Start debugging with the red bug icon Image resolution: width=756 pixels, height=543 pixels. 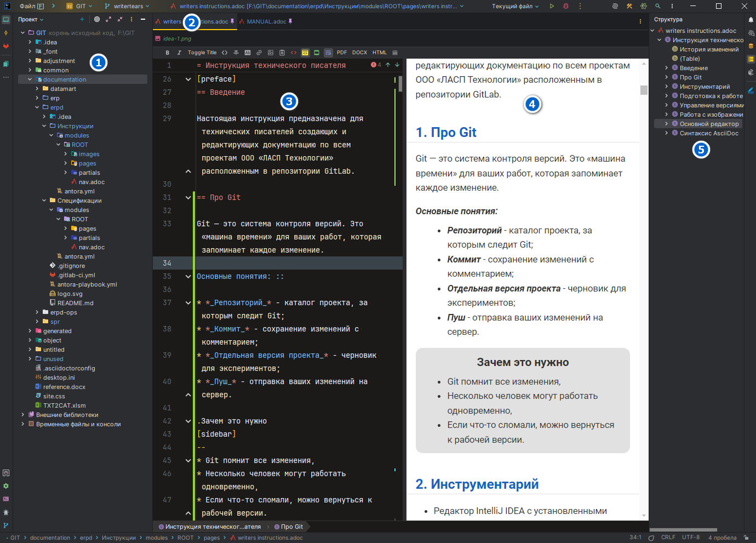pos(566,6)
